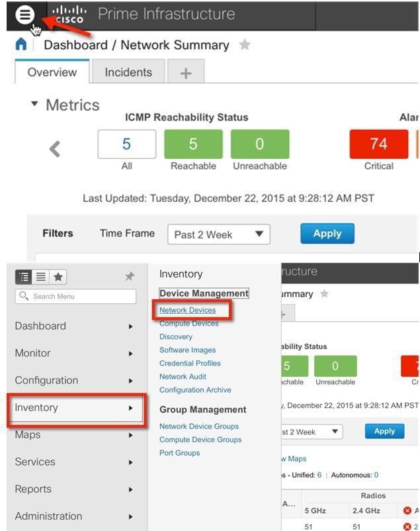Click the Cisco logo
The height and width of the screenshot is (531, 420).
[x=69, y=15]
